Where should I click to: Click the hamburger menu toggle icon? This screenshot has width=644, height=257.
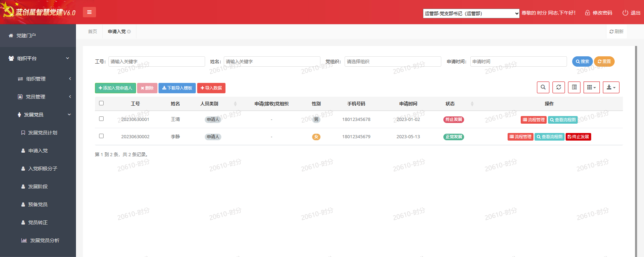coord(89,12)
